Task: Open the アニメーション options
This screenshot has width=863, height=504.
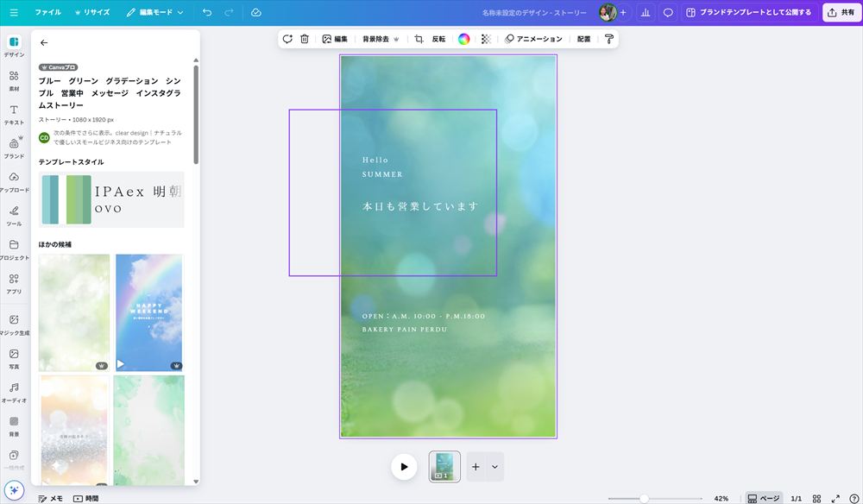Action: coord(533,39)
